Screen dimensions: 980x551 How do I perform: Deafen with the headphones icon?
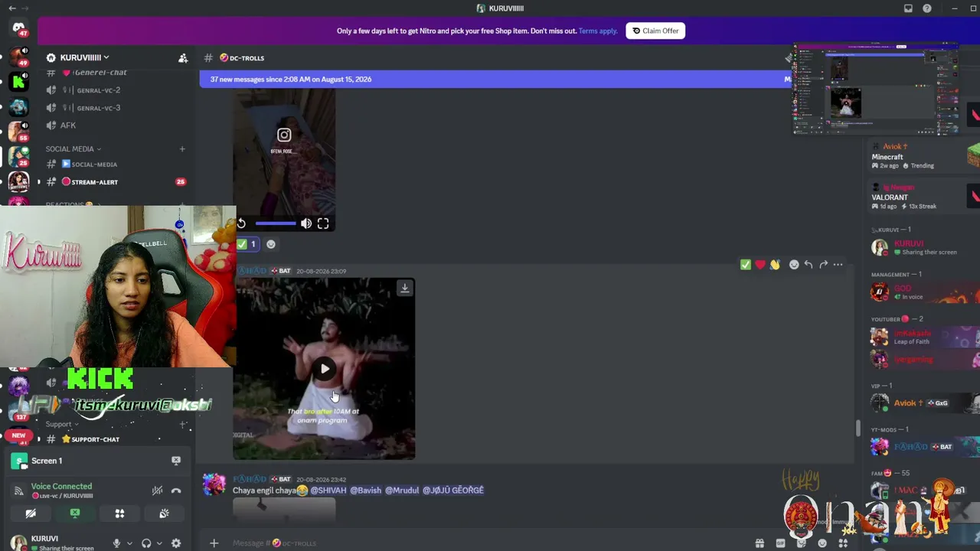click(146, 543)
